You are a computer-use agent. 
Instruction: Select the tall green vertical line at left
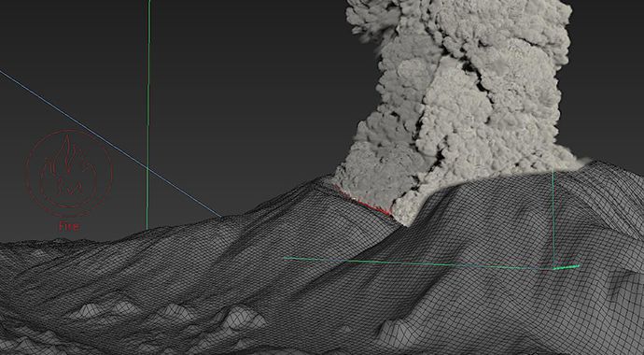pos(147,115)
